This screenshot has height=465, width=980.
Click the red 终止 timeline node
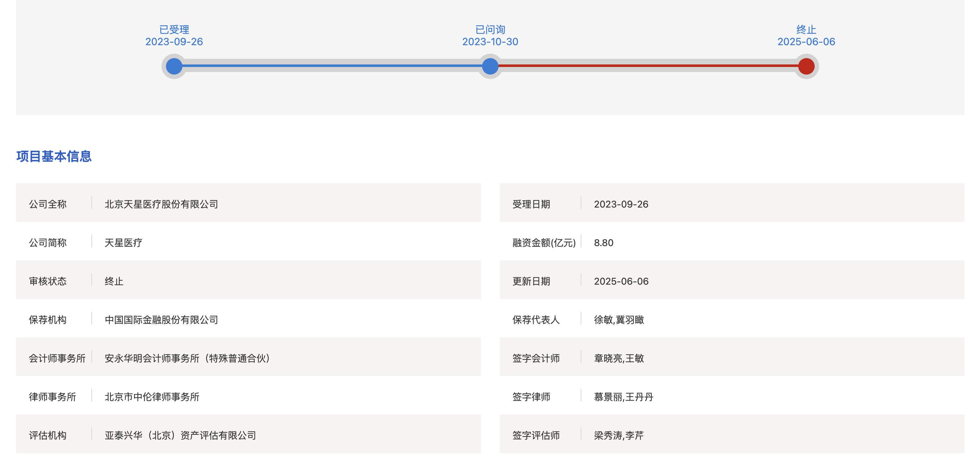pyautogui.click(x=806, y=66)
